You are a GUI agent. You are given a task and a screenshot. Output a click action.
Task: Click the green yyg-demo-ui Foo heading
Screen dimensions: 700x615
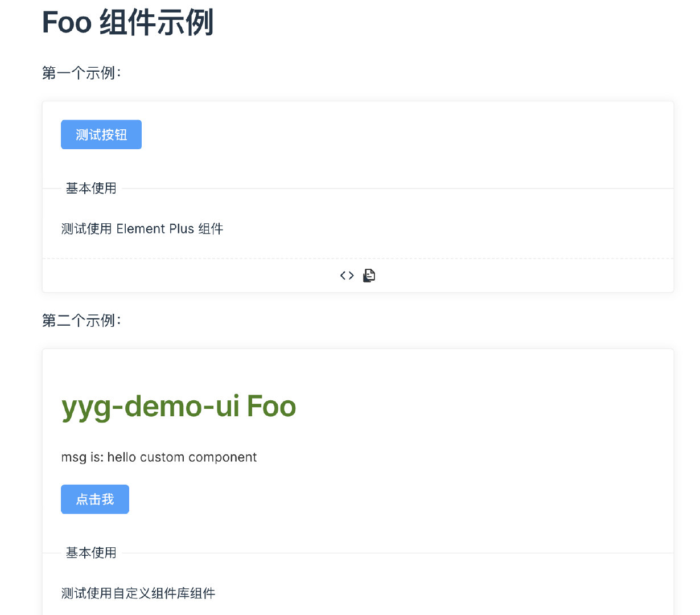click(x=179, y=407)
